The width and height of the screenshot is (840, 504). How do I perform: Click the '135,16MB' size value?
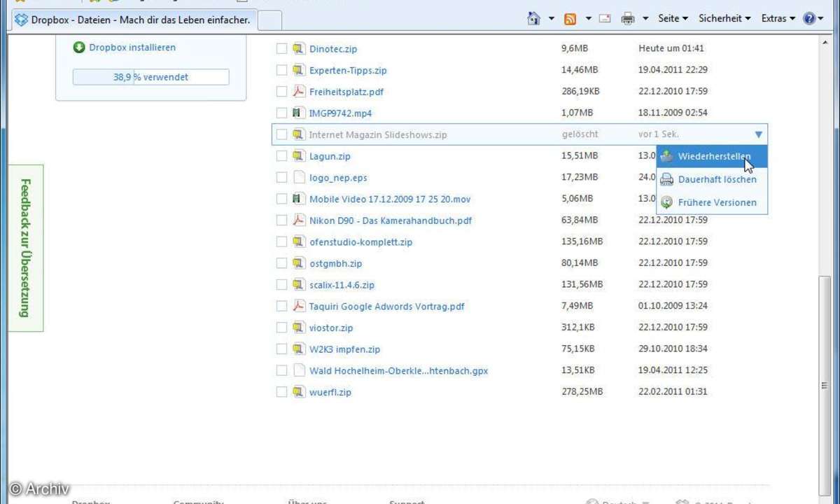coord(582,241)
